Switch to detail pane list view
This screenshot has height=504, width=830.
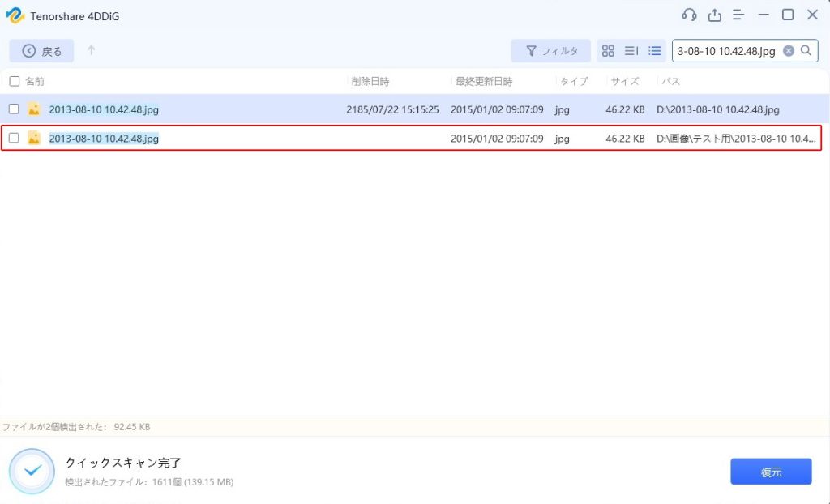pos(631,51)
